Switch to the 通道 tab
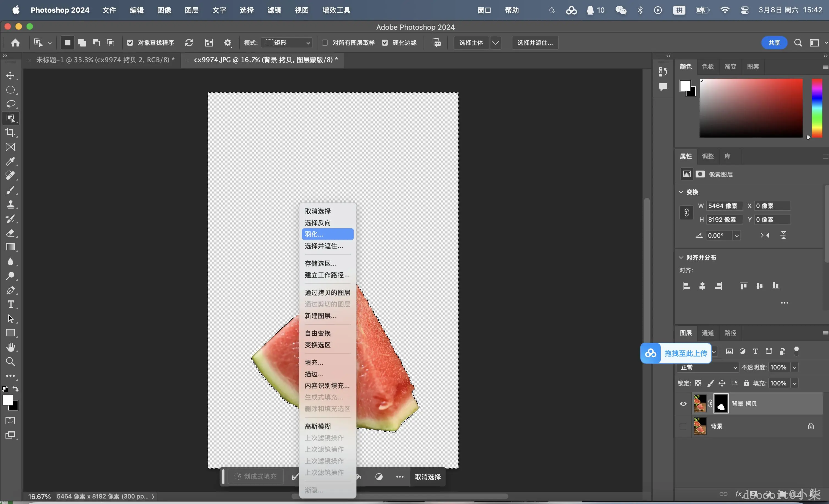This screenshot has width=829, height=504. click(x=708, y=333)
